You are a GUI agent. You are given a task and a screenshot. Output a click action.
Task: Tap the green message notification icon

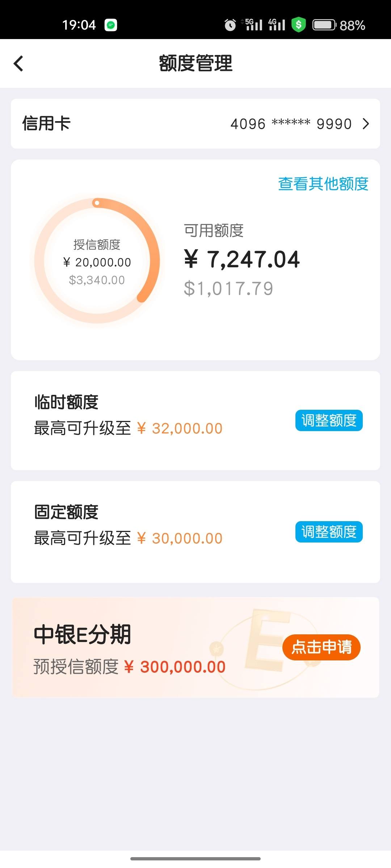[x=111, y=25]
